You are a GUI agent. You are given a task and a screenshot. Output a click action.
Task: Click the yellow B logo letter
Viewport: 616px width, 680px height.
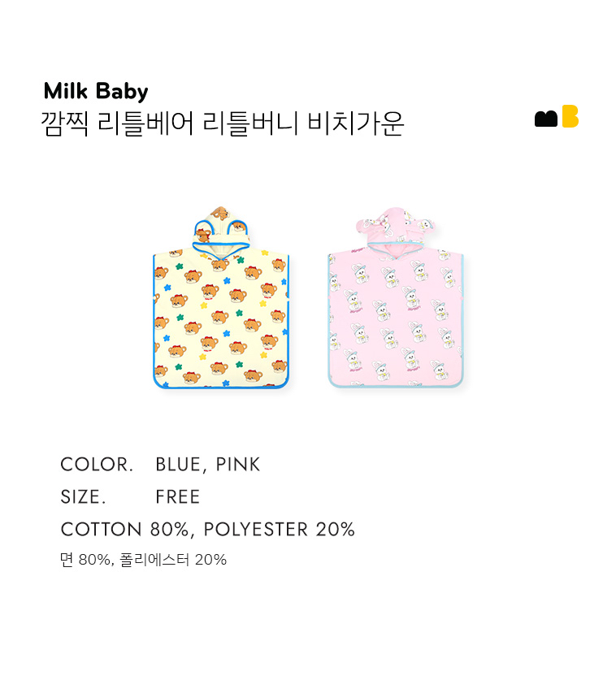point(570,116)
